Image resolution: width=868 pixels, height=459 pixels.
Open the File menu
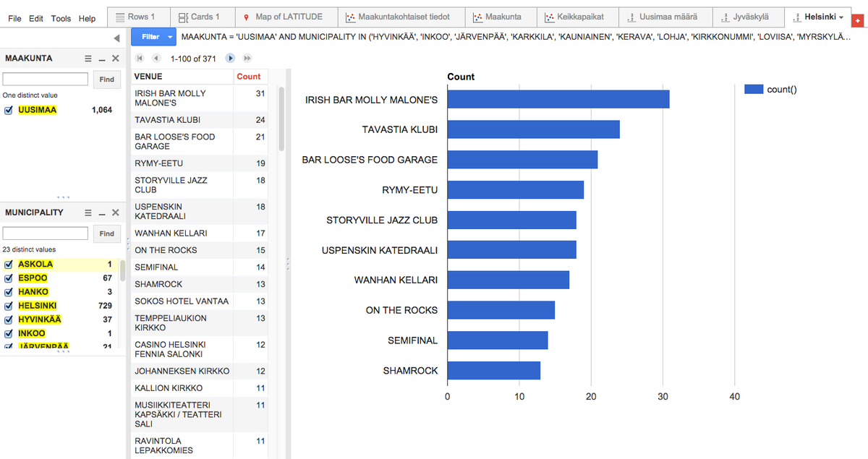click(14, 18)
